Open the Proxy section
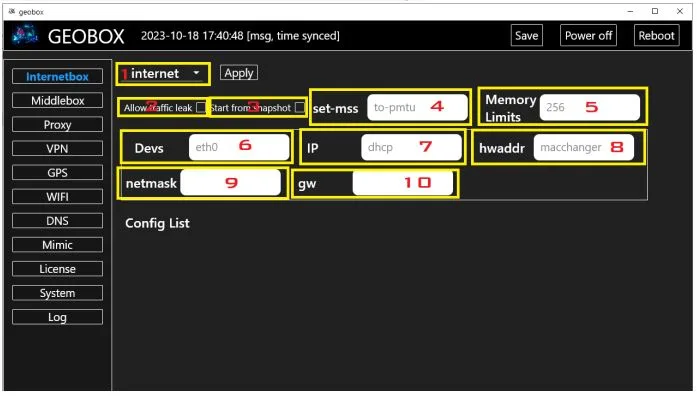 [57, 124]
